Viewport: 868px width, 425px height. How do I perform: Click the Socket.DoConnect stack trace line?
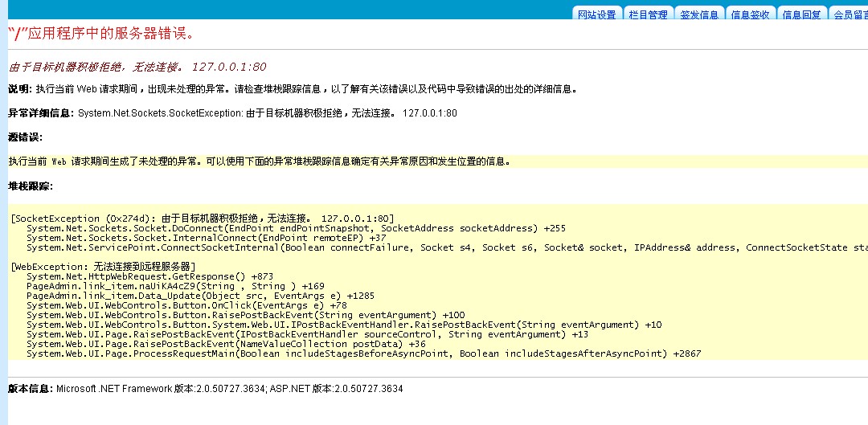285,228
